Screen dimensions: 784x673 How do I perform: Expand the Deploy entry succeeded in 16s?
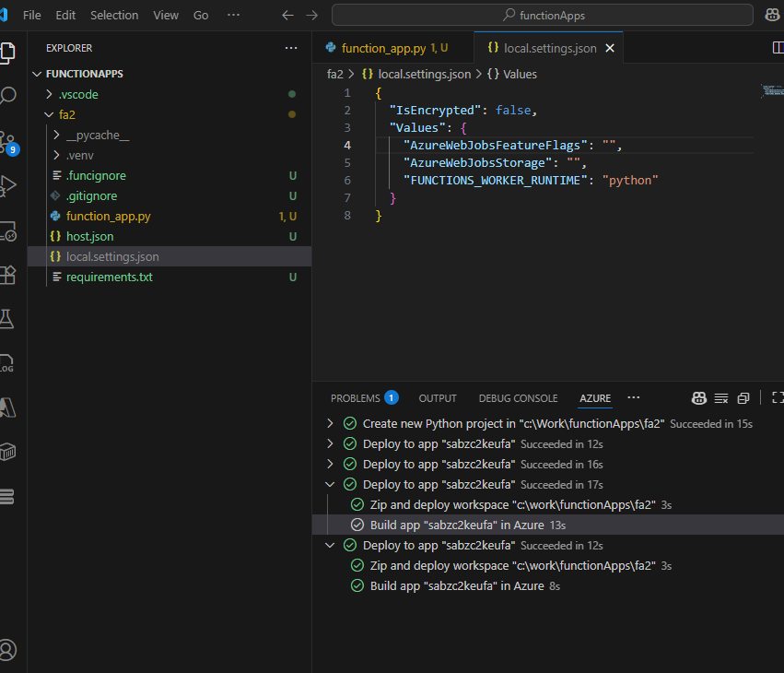(330, 465)
